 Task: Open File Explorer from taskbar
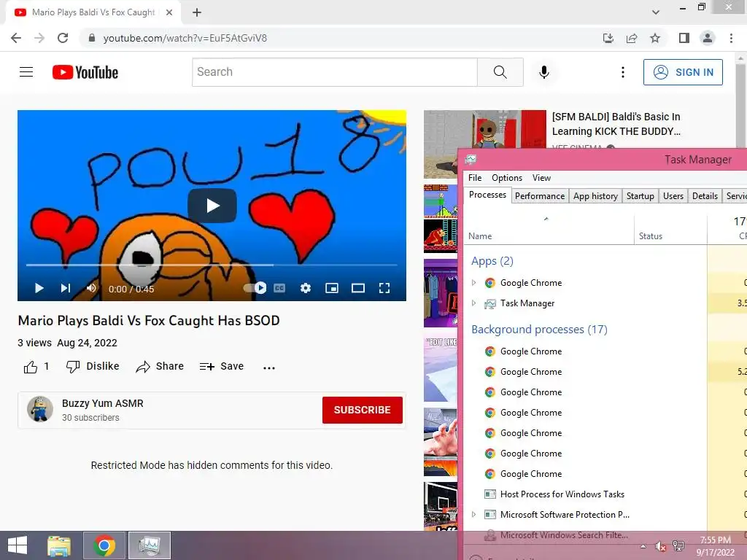pyautogui.click(x=59, y=545)
